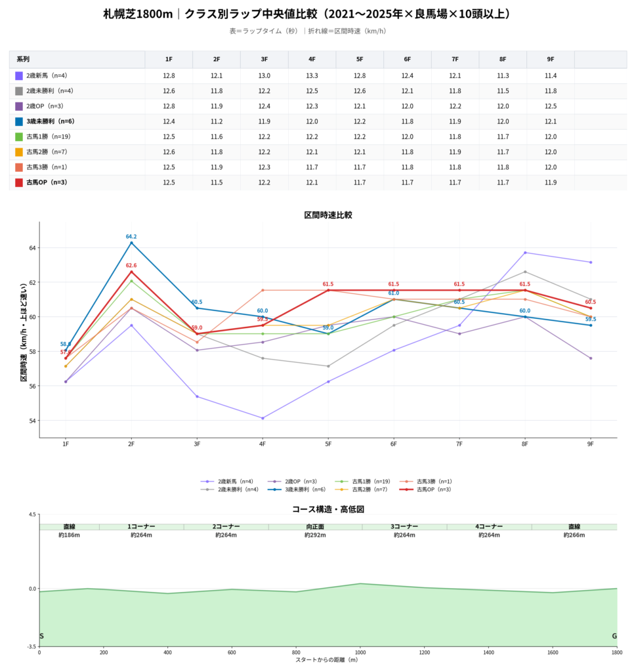
Task: Click the 5F column header in table
Action: tap(360, 59)
